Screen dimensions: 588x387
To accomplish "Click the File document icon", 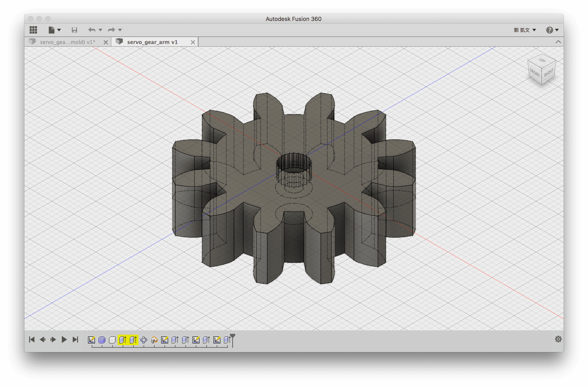I will [x=51, y=30].
